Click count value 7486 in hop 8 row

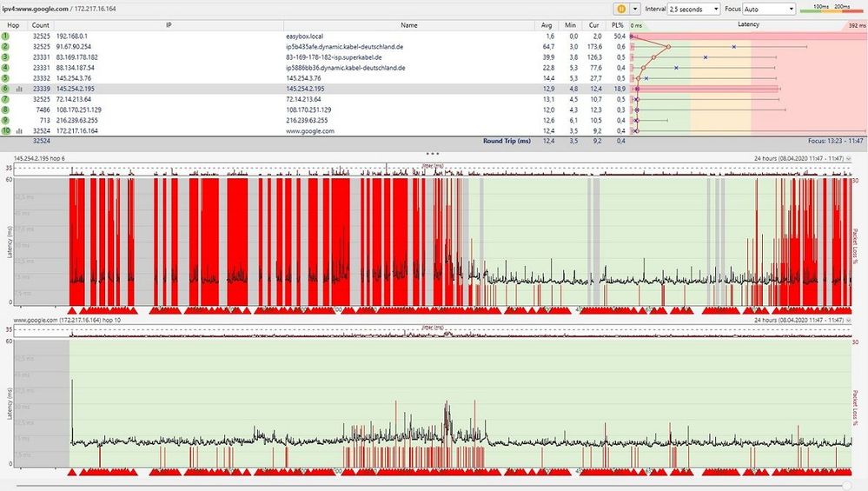[43, 109]
